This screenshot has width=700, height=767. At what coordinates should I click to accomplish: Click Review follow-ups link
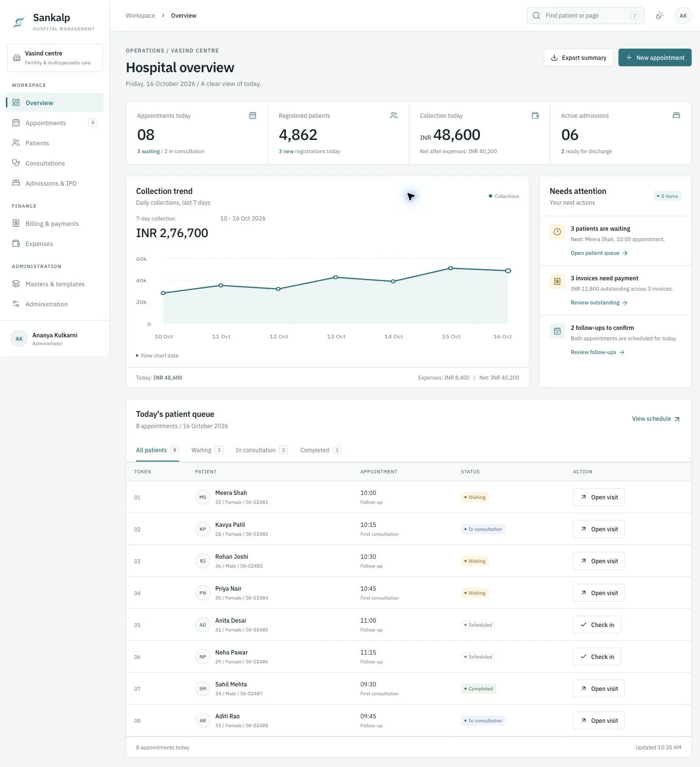(598, 352)
